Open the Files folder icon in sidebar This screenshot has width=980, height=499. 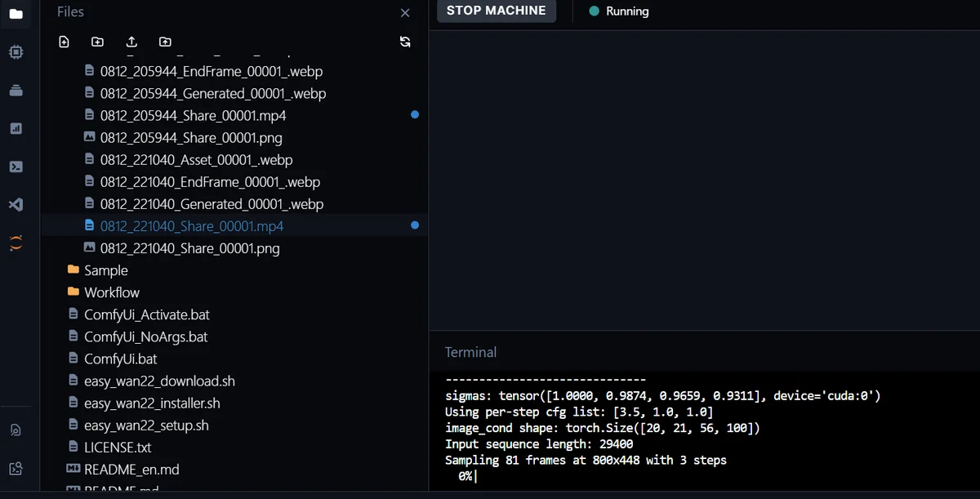16,13
